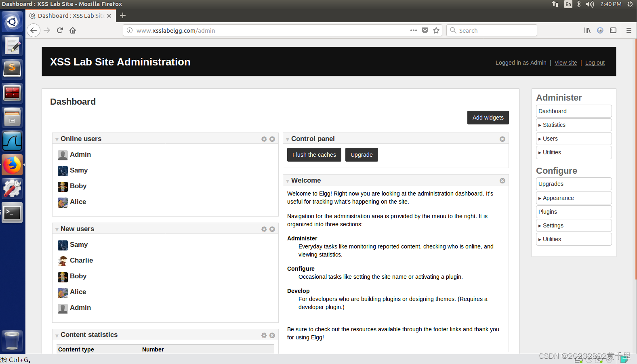Click the Log out link
This screenshot has width=637, height=364.
click(595, 63)
